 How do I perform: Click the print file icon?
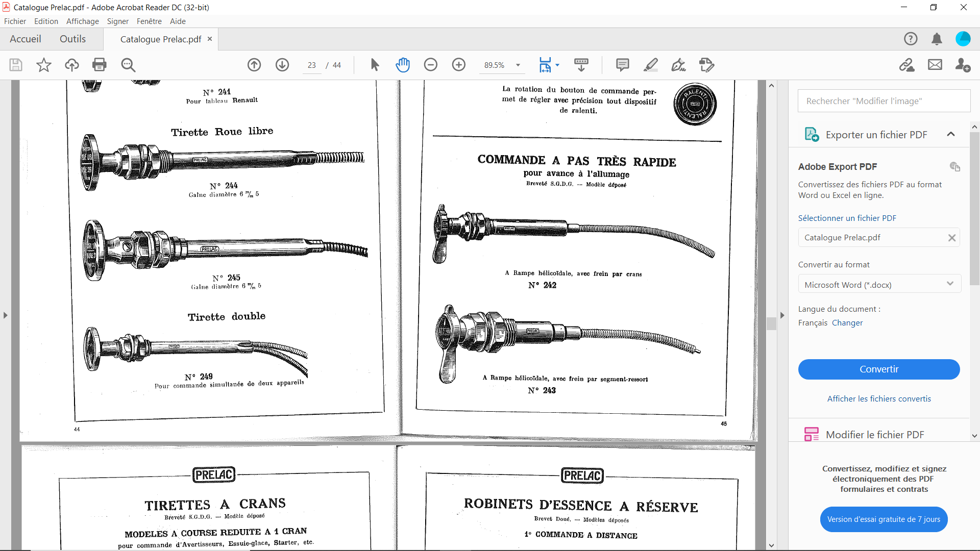[x=100, y=65]
